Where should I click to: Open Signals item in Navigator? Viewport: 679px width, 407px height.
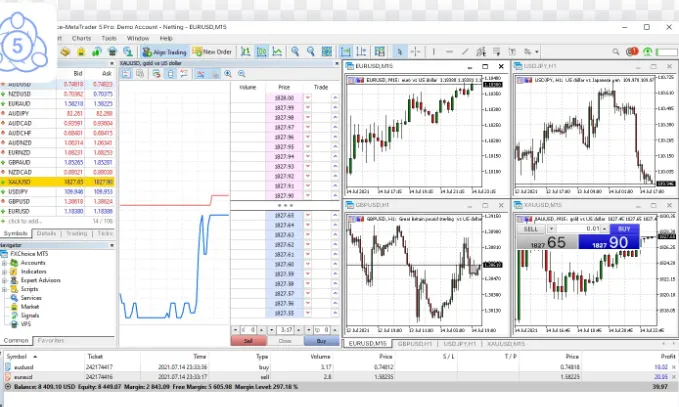29,315
